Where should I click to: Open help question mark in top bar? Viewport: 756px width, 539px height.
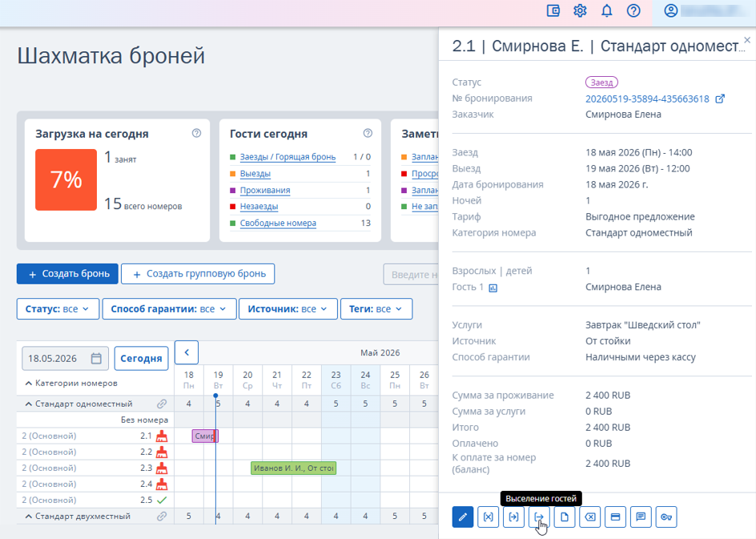pos(633,10)
